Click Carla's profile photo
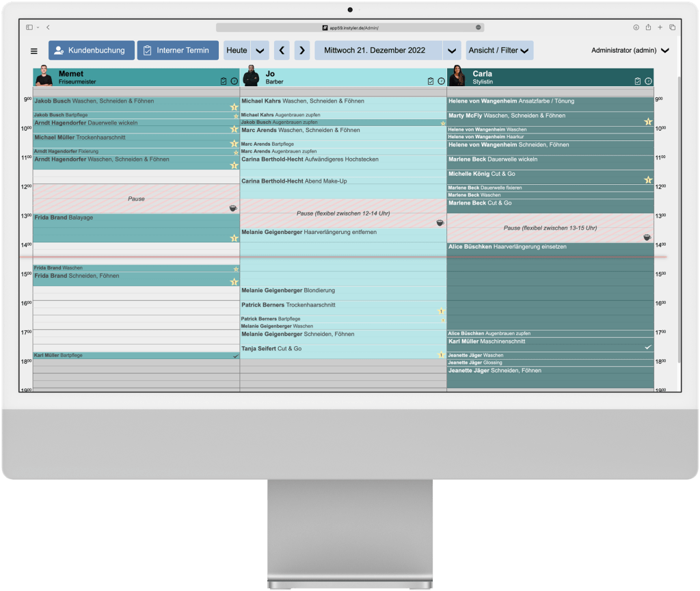The height and width of the screenshot is (591, 700). tap(457, 75)
